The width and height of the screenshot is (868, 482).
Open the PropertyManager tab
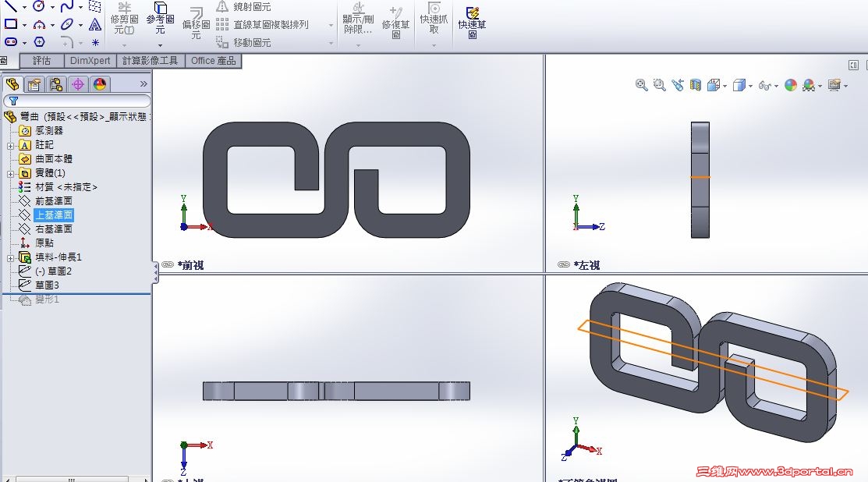(x=34, y=84)
